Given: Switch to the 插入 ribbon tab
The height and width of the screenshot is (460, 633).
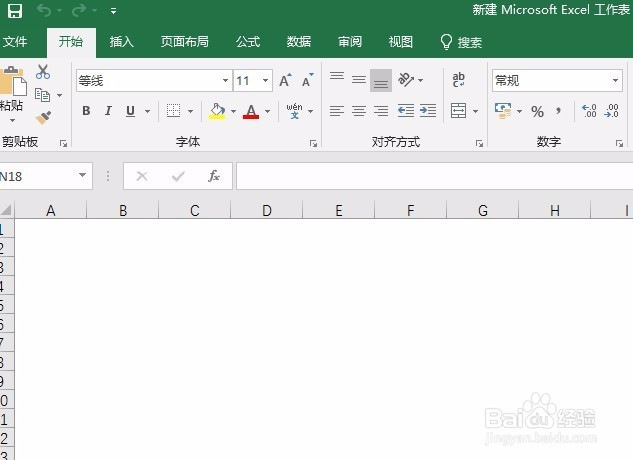Looking at the screenshot, I should pyautogui.click(x=122, y=42).
